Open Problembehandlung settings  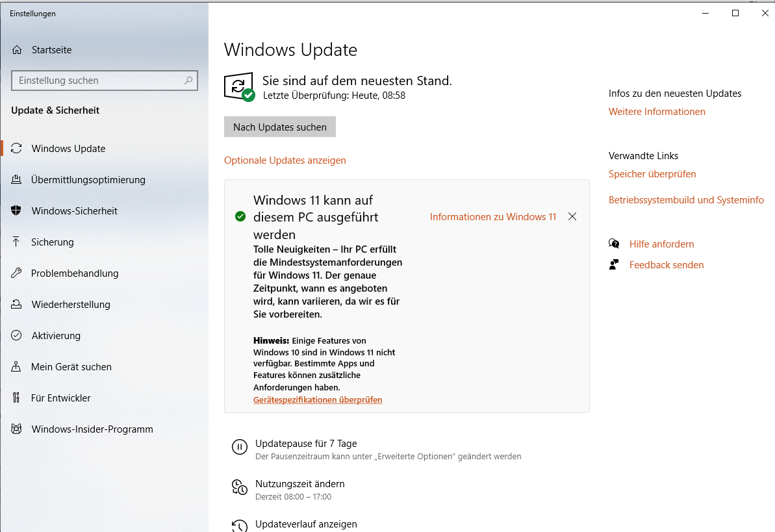(x=75, y=273)
